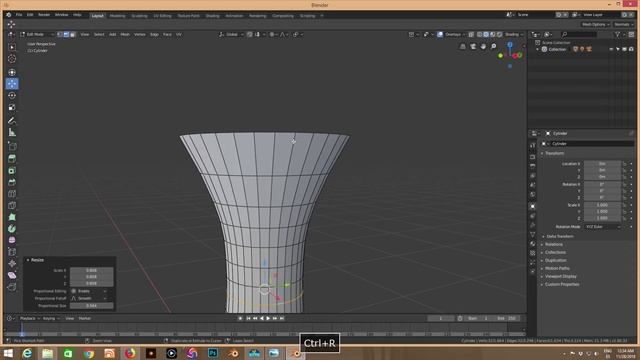Enable face select mode
The width and height of the screenshot is (640, 360).
pyautogui.click(x=73, y=35)
